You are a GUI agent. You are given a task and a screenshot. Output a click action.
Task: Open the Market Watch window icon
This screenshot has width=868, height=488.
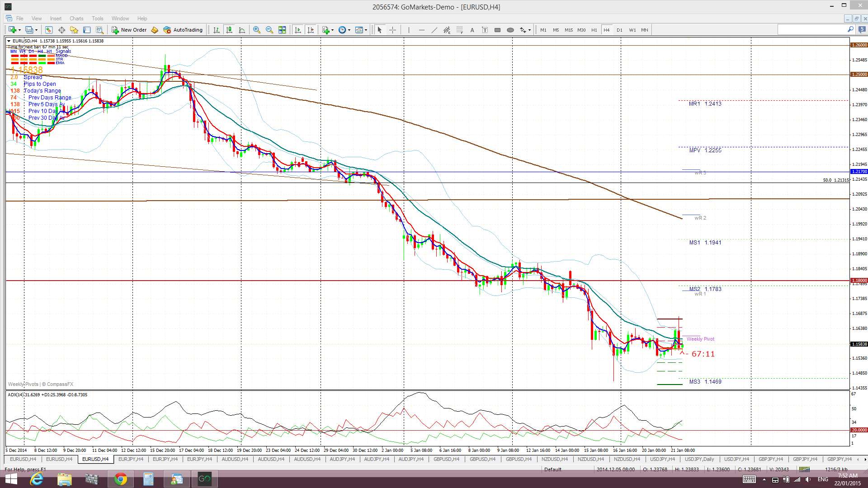[49, 30]
